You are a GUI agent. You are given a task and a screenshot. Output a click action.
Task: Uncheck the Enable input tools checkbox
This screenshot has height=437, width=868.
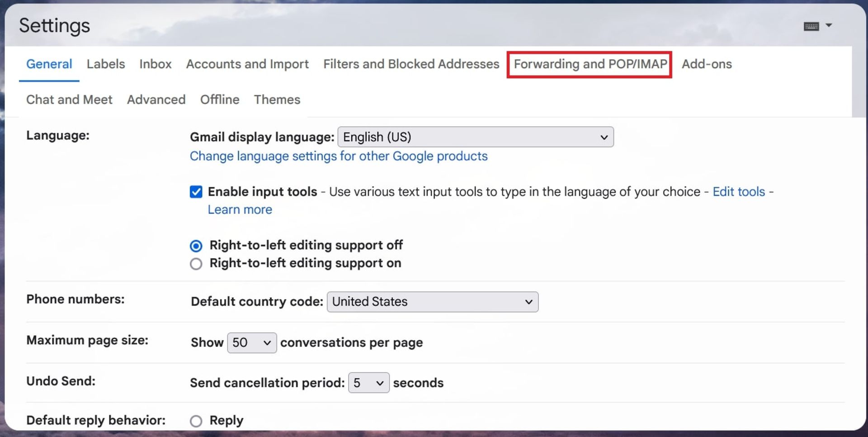(196, 192)
